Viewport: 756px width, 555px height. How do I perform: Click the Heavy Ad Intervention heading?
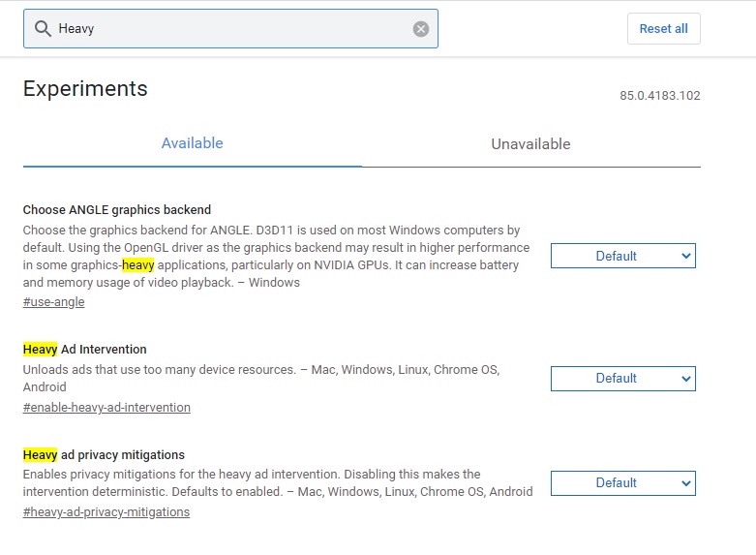[x=85, y=349]
